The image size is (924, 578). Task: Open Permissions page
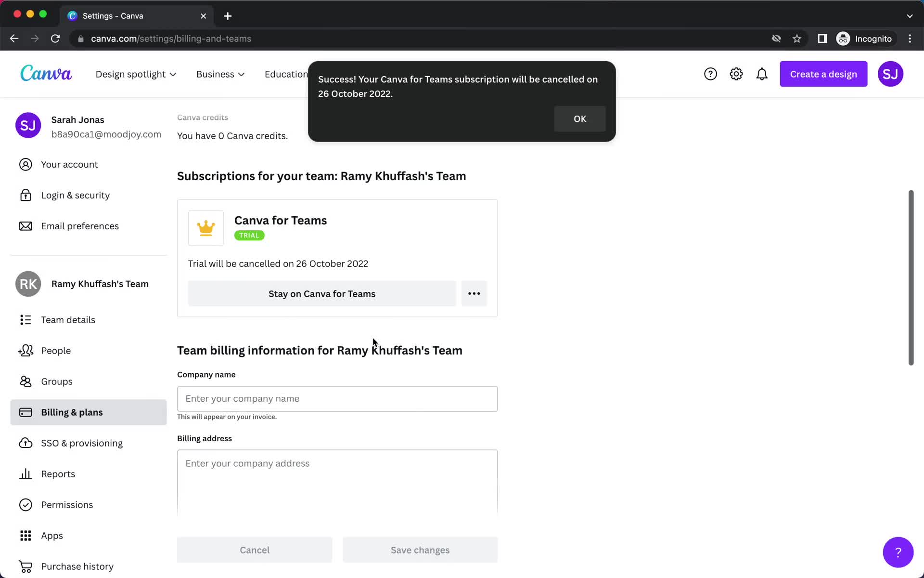click(89, 505)
